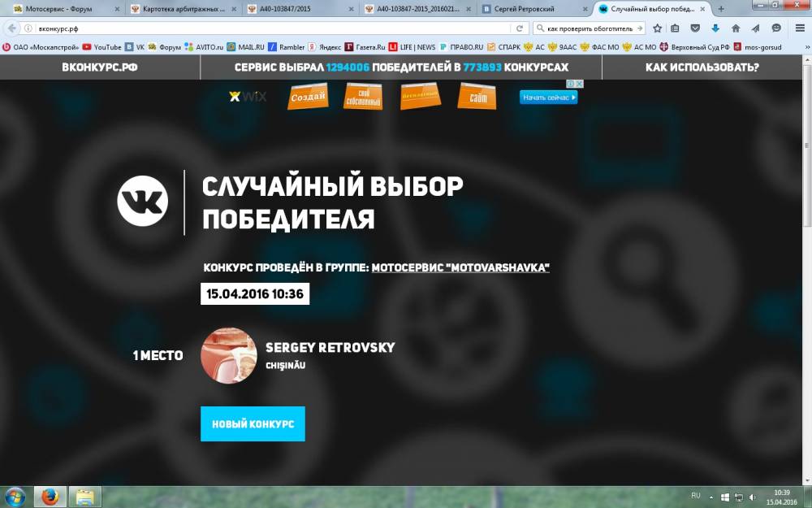Click the browser search field

[590, 28]
